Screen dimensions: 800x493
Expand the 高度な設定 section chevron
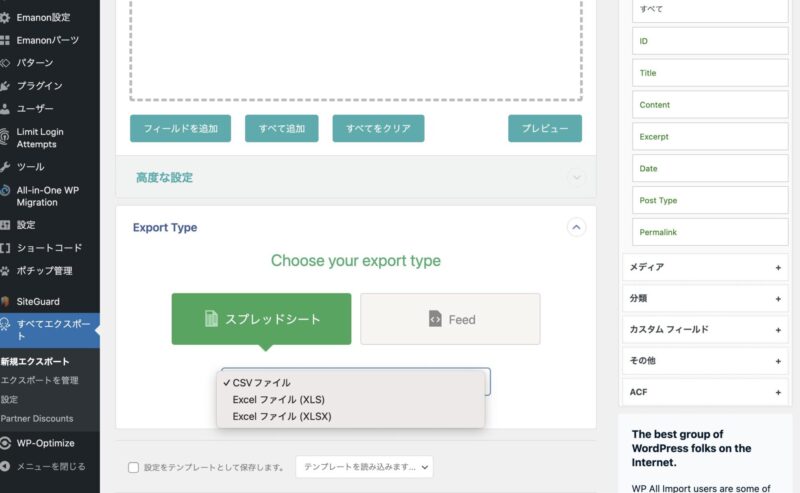pyautogui.click(x=577, y=178)
